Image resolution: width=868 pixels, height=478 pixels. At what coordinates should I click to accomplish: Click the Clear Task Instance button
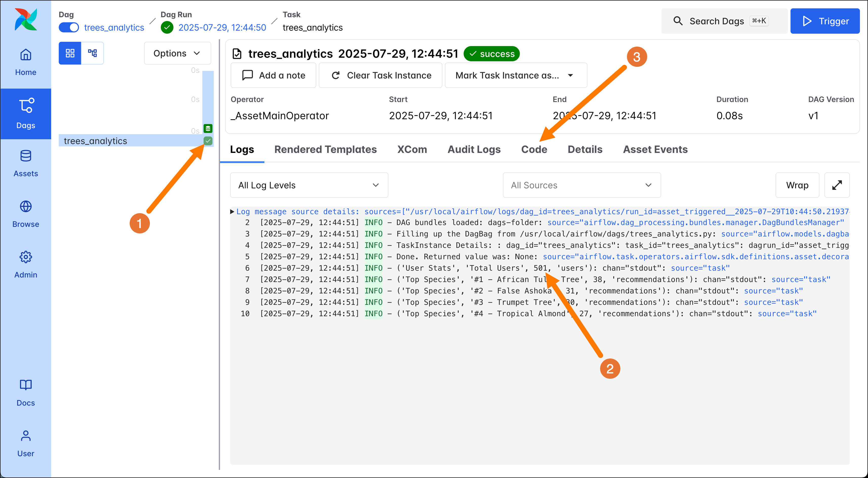coord(380,75)
